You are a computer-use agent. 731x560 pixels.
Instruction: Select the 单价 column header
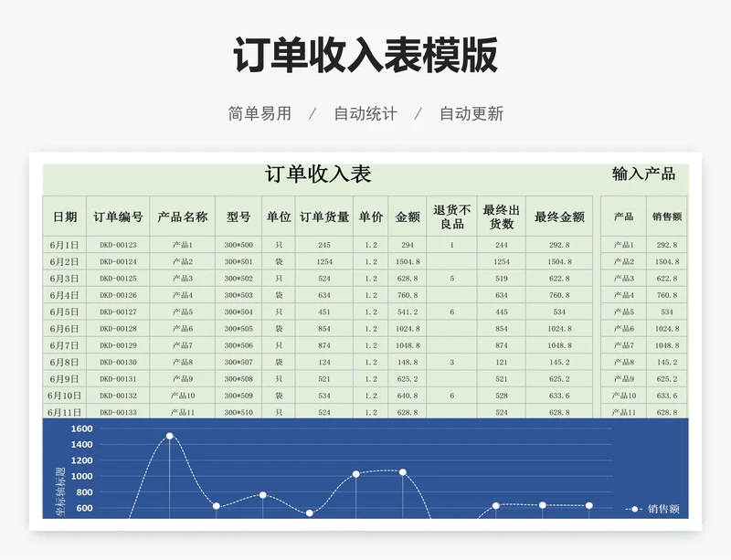coord(371,217)
